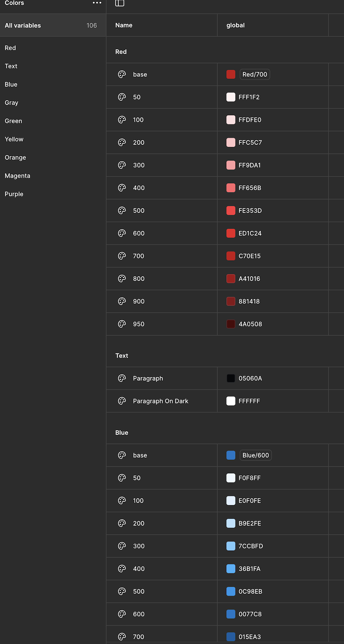
Task: Click the 0077C8 blue color swatch
Action: coord(231,614)
